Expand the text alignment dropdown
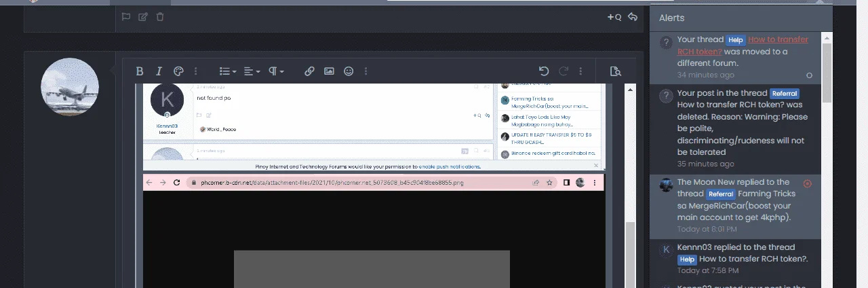This screenshot has width=868, height=288. click(x=252, y=71)
